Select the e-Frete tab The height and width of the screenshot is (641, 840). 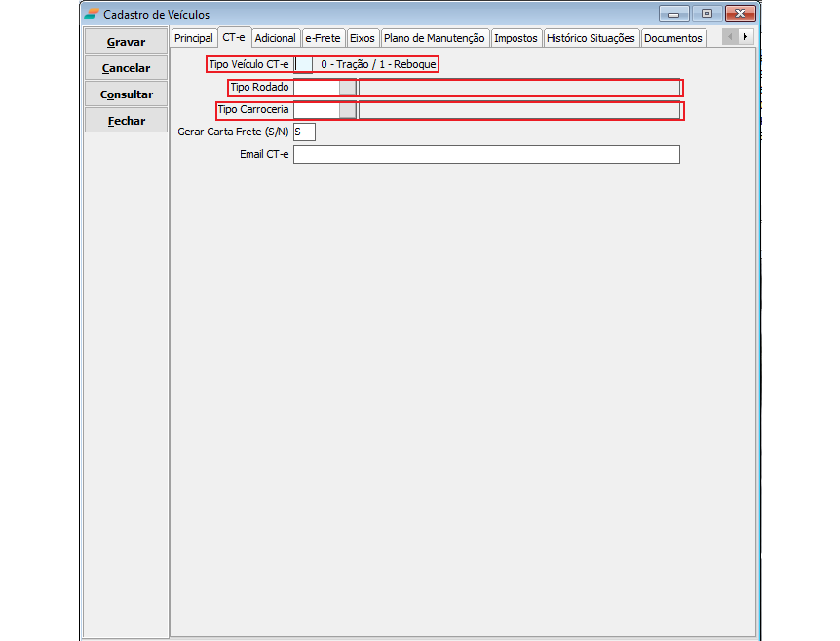[324, 38]
